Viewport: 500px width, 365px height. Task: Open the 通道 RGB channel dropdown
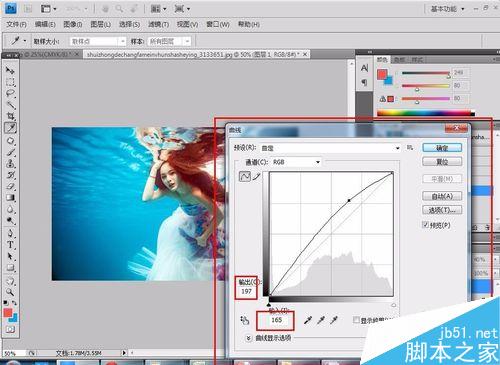pos(296,162)
